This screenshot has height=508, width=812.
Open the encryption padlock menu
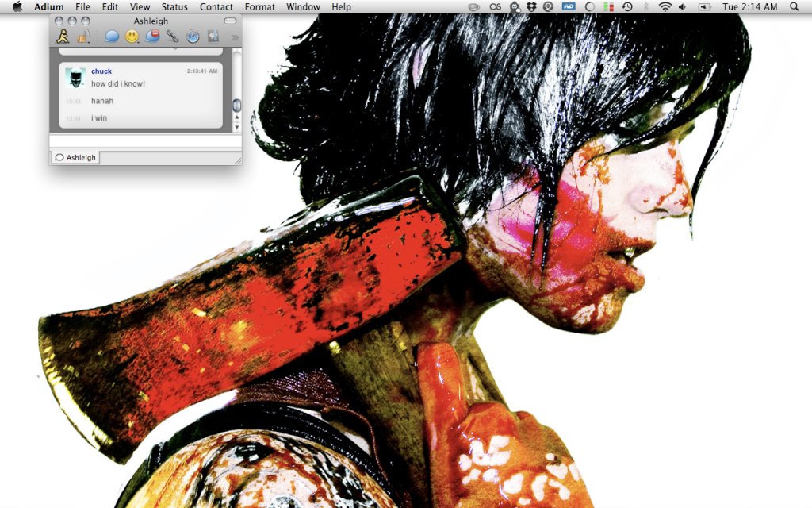pyautogui.click(x=83, y=37)
